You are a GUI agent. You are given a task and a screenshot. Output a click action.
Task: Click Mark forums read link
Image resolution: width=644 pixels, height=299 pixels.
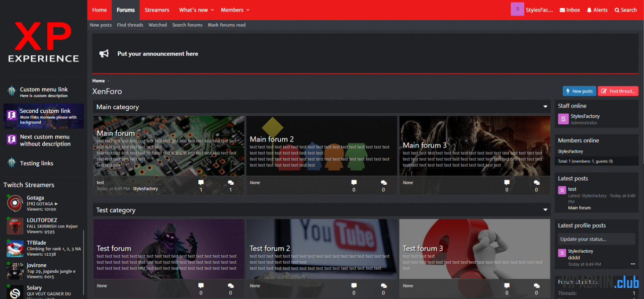point(226,25)
